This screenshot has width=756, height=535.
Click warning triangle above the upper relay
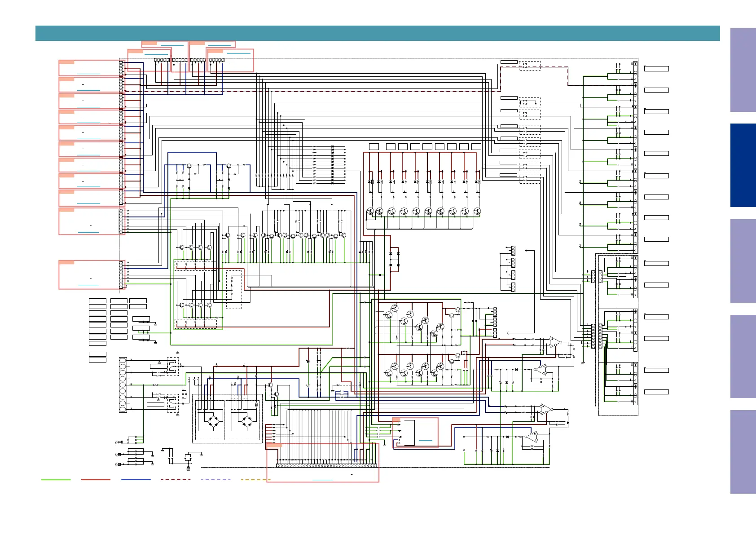coord(178,352)
